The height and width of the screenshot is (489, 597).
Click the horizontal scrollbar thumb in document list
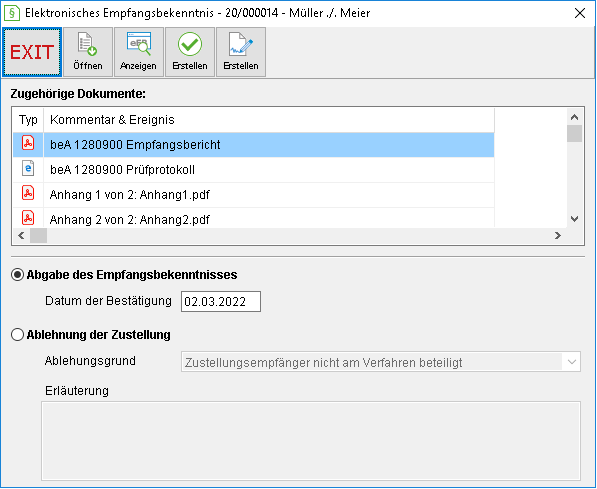coord(38,236)
